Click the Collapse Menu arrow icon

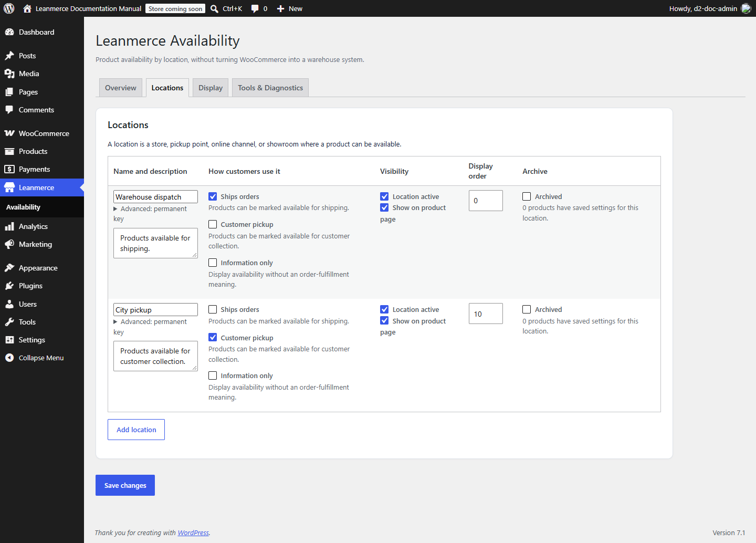(9, 358)
